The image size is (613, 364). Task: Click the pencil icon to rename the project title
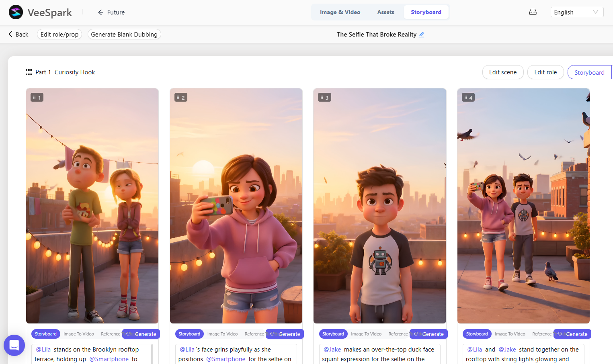pyautogui.click(x=421, y=35)
